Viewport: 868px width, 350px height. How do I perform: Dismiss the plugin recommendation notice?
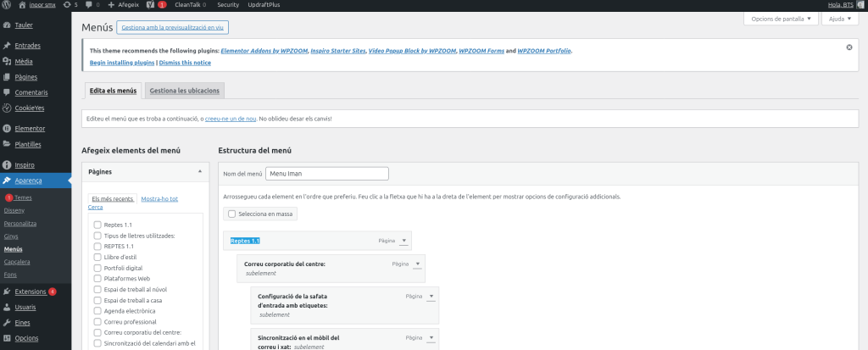pyautogui.click(x=849, y=47)
